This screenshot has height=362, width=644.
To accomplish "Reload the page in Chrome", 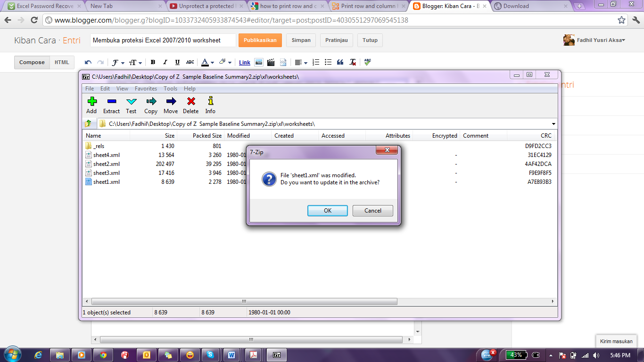I will point(34,20).
